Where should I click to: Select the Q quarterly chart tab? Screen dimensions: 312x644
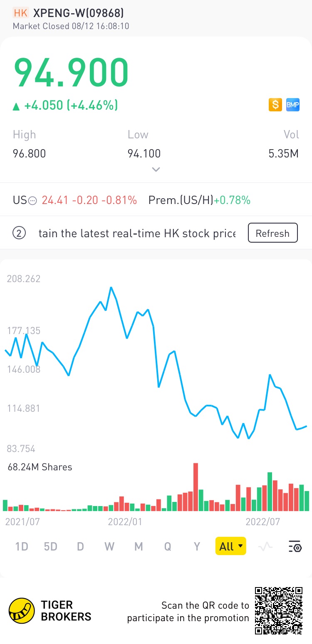168,546
